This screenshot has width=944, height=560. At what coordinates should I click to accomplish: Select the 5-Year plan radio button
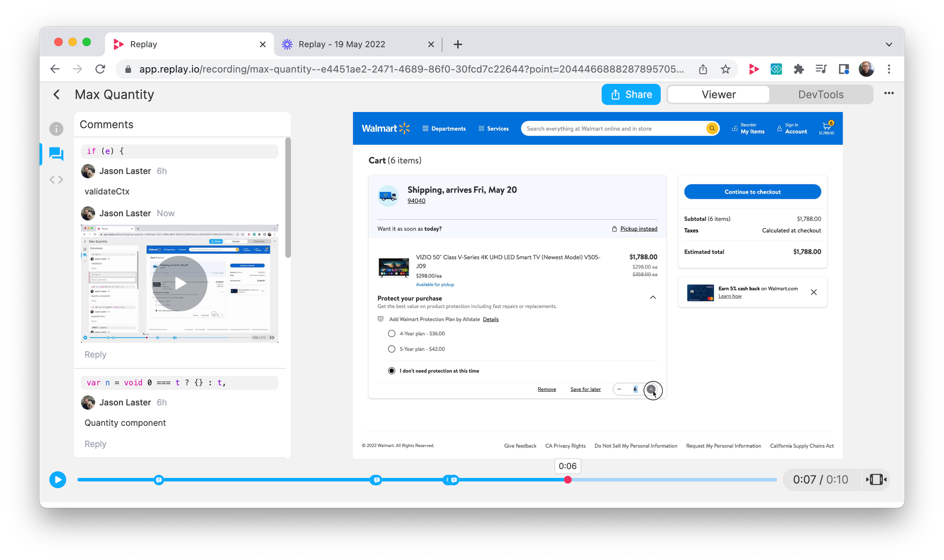click(392, 349)
